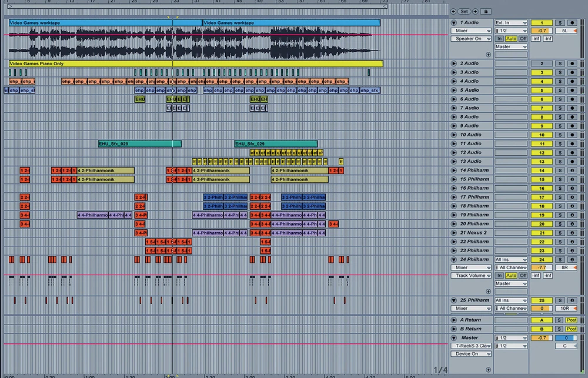Solo the A Return track

point(559,320)
